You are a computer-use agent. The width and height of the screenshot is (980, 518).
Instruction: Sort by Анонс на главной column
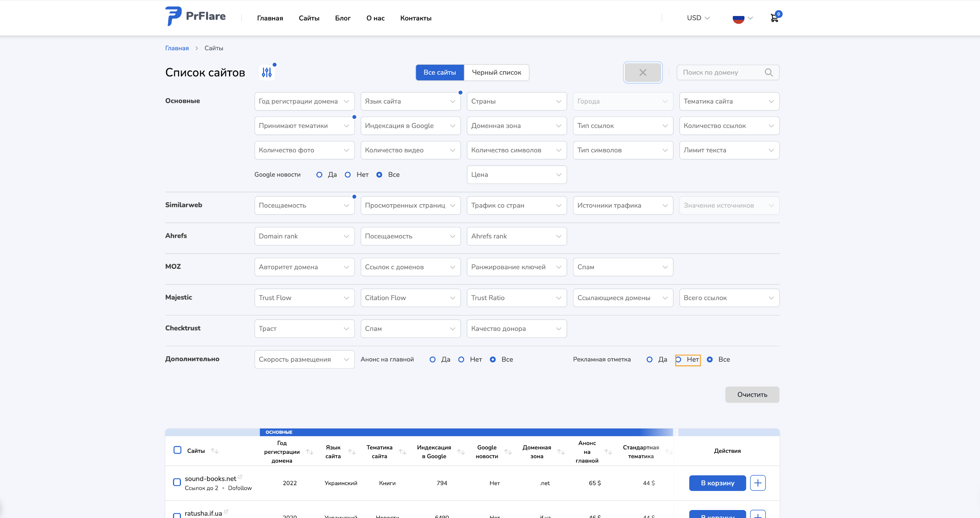pyautogui.click(x=608, y=452)
